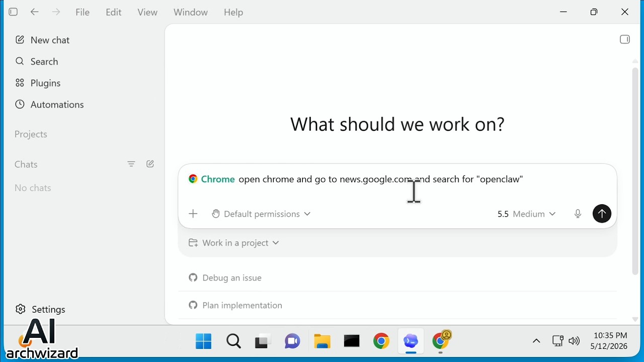Start voice input with the microphone icon
Viewport: 644px width, 362px height.
tap(578, 214)
